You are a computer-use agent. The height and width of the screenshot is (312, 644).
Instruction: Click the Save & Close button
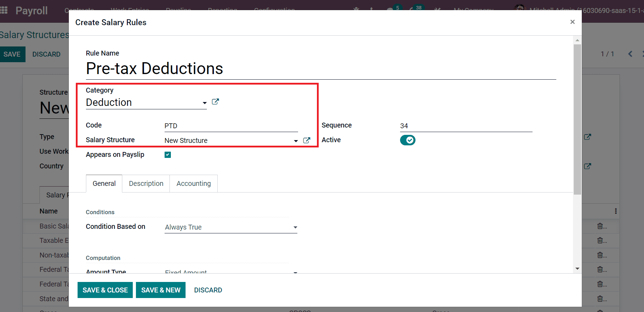click(x=105, y=290)
